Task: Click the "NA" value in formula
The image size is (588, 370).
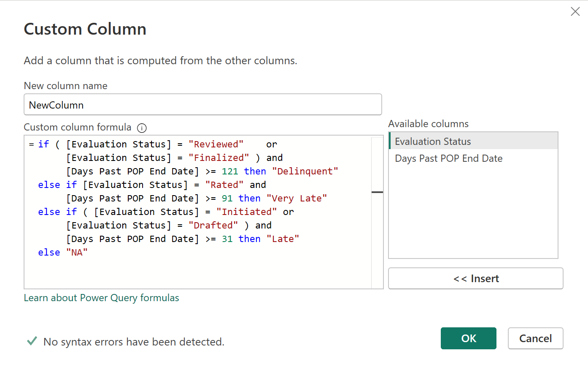Action: [77, 252]
